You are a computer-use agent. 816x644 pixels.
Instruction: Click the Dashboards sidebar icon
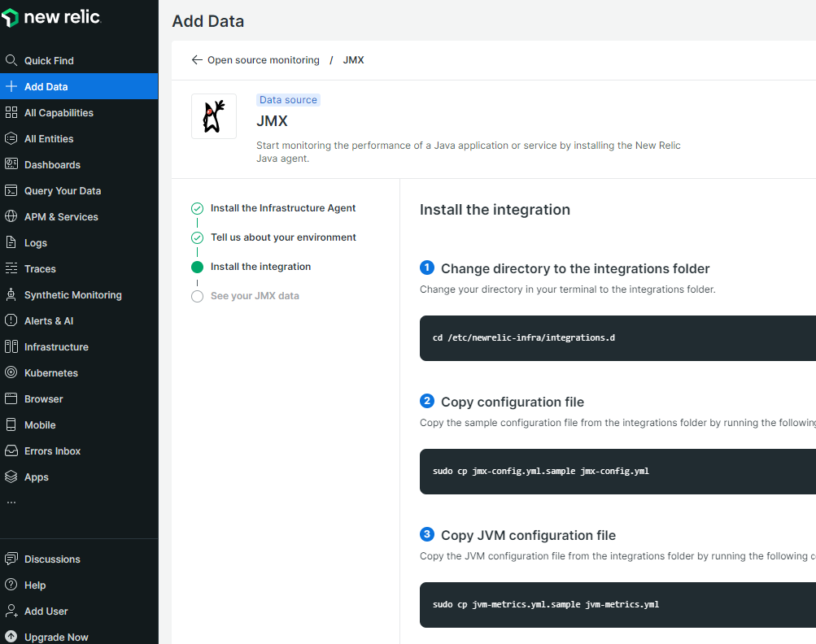coord(11,164)
